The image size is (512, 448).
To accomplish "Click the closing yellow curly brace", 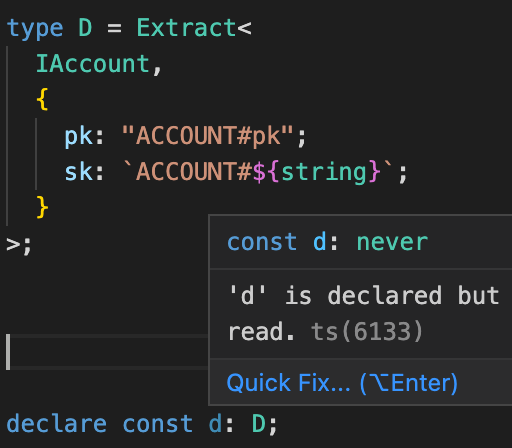I will pyautogui.click(x=42, y=207).
